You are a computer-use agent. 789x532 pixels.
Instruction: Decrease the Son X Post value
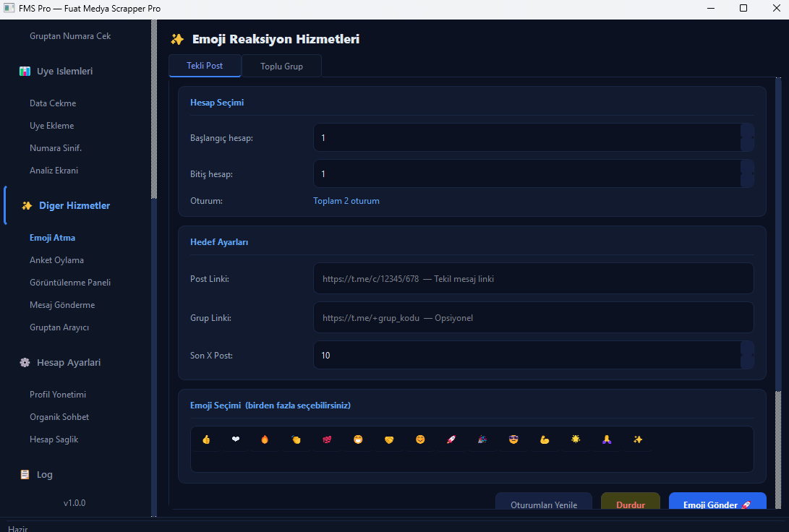[x=747, y=362]
